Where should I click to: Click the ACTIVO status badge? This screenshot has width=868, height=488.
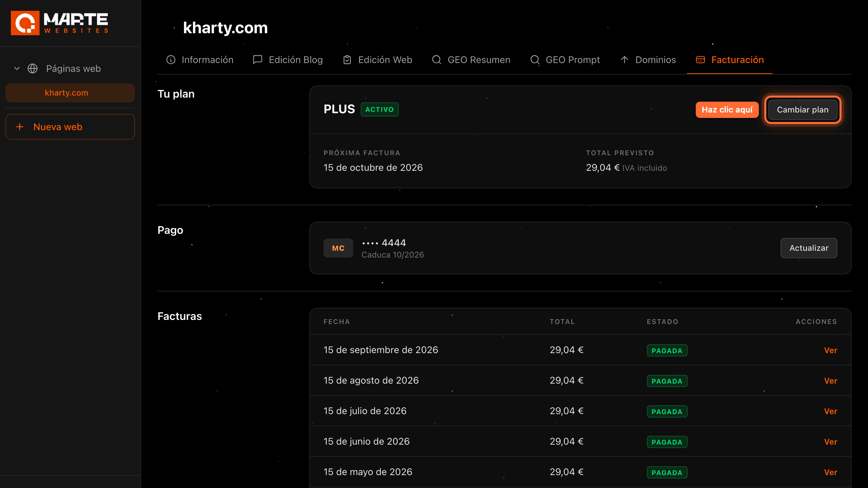(379, 109)
